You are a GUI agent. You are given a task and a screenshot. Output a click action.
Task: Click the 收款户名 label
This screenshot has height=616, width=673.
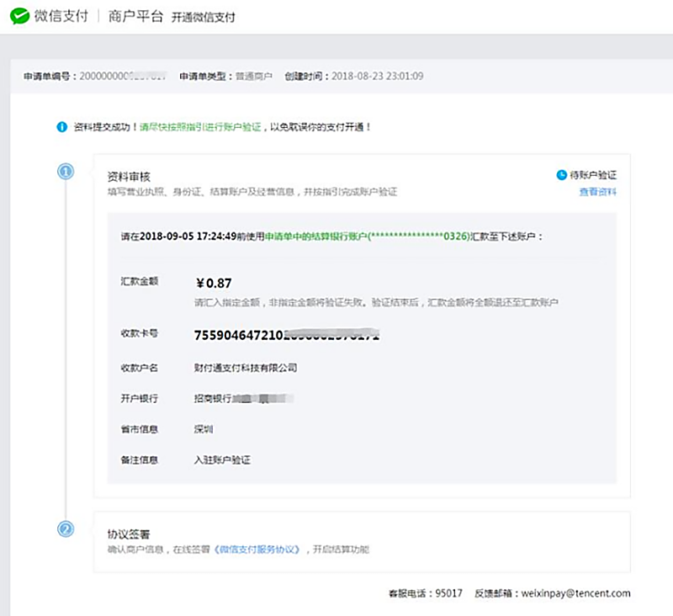click(x=140, y=368)
